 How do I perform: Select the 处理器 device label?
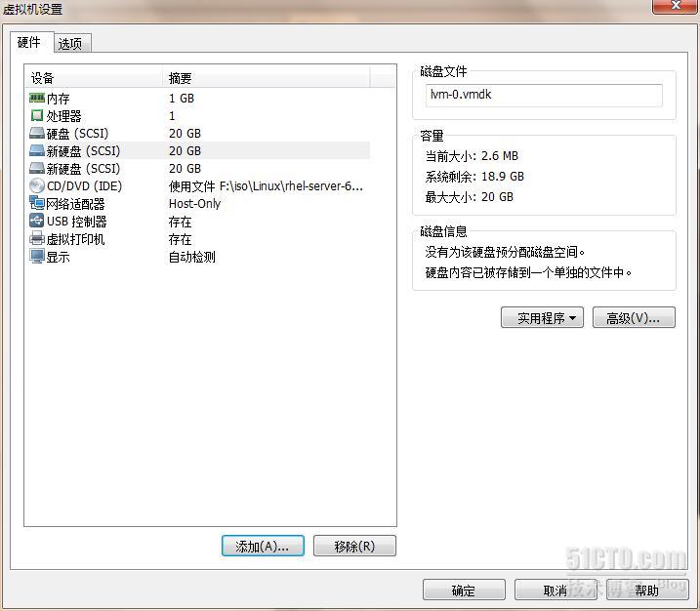pos(63,116)
